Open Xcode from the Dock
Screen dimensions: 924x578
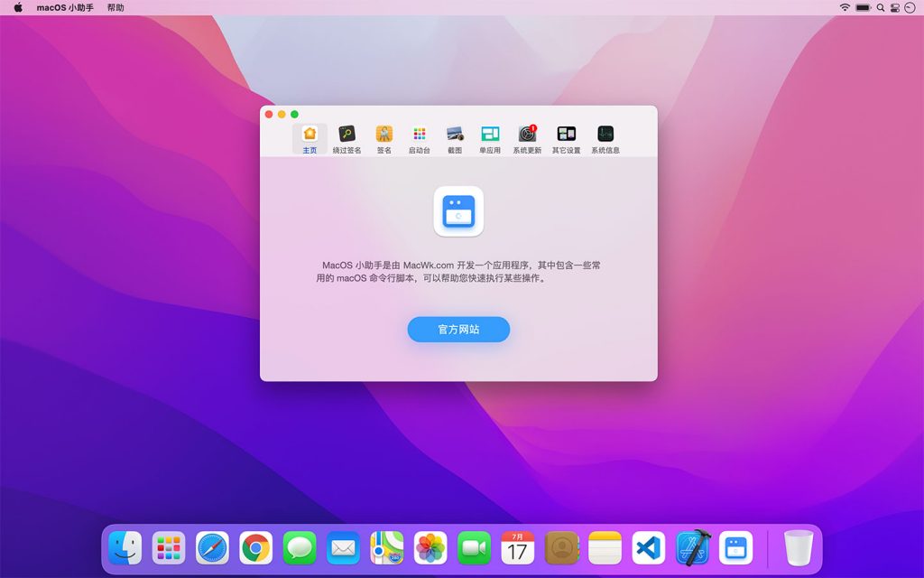click(x=693, y=547)
